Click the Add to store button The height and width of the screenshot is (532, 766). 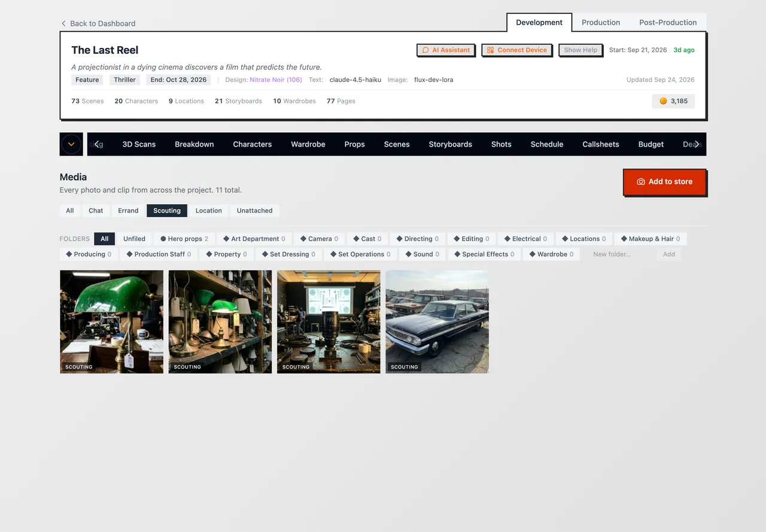[x=664, y=182]
